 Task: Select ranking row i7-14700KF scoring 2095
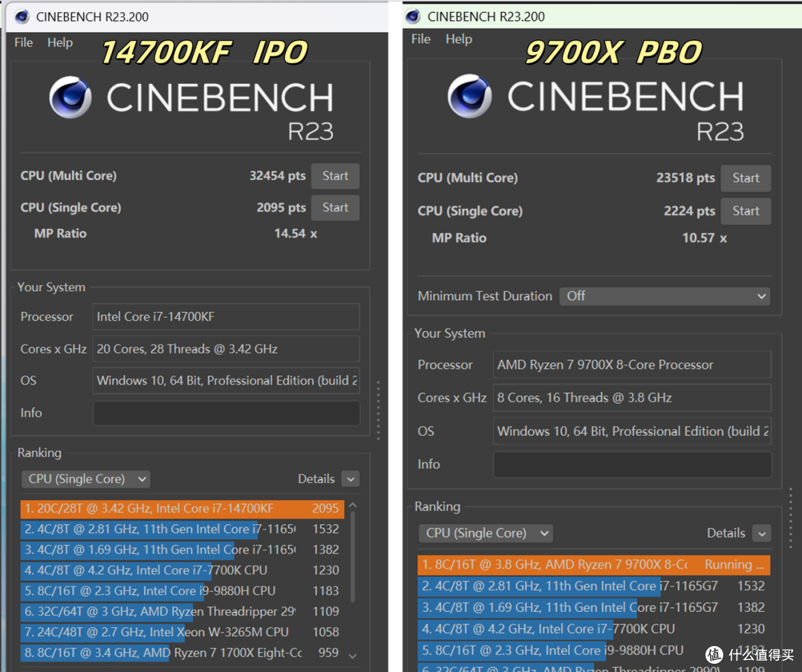[182, 509]
